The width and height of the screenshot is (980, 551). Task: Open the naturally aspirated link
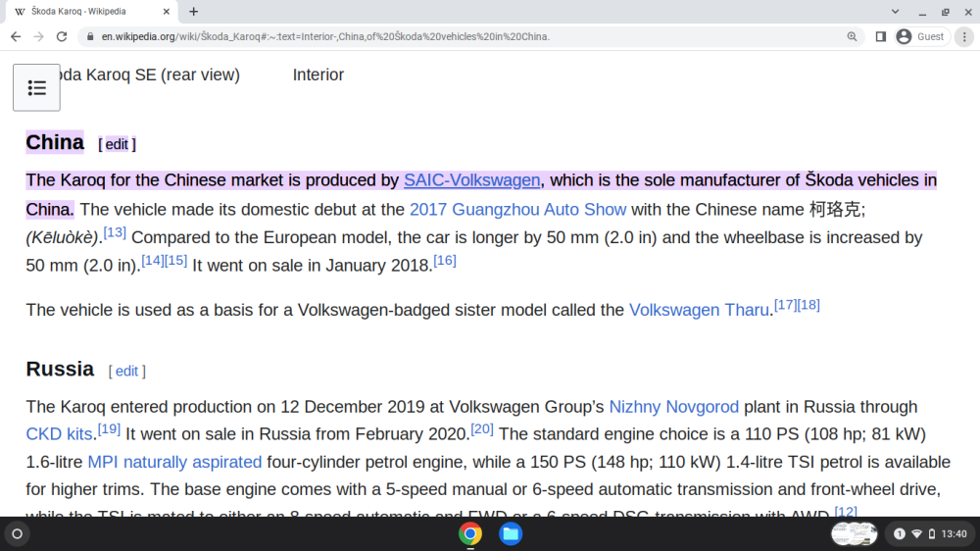[192, 462]
